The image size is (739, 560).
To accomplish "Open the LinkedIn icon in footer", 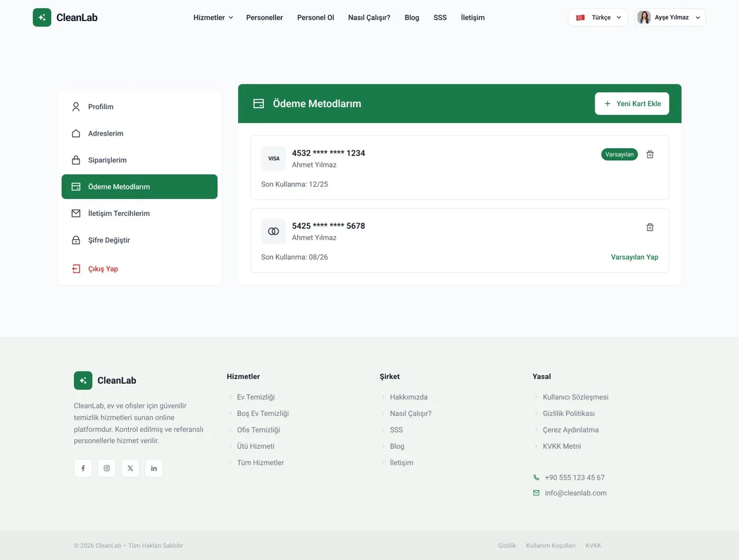I will [x=154, y=468].
